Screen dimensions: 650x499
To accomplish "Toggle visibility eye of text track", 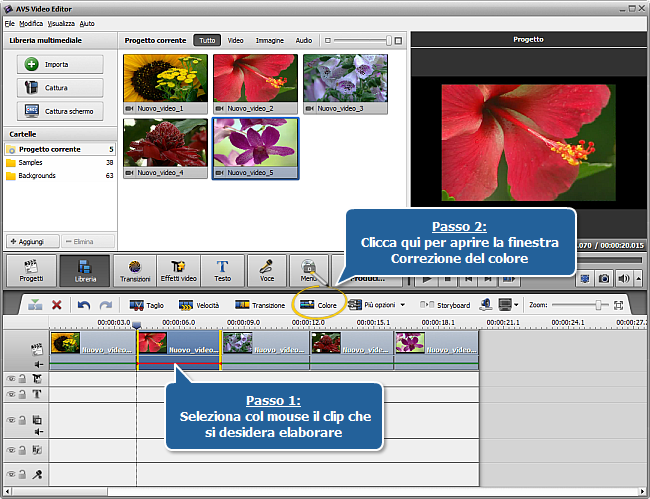I will [x=12, y=394].
